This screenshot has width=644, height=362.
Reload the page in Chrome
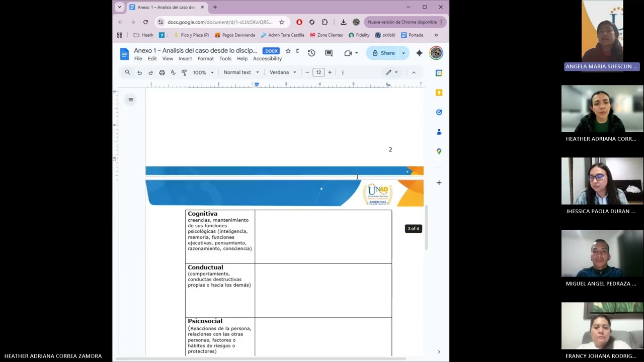145,22
